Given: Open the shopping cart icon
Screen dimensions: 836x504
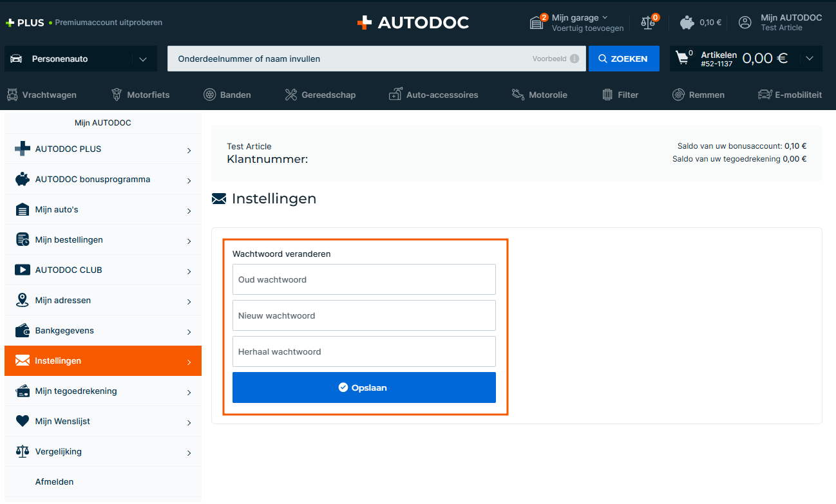Looking at the screenshot, I should coord(682,59).
